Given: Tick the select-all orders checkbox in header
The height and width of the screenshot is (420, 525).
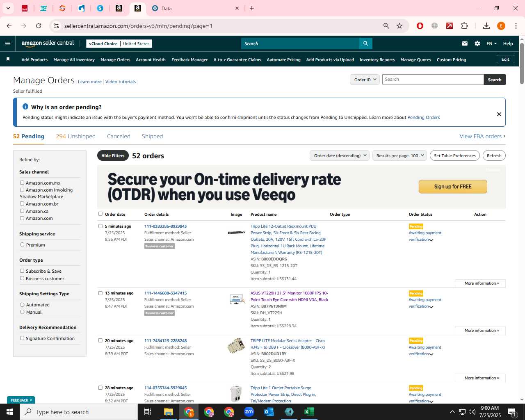Looking at the screenshot, I should pos(100,214).
